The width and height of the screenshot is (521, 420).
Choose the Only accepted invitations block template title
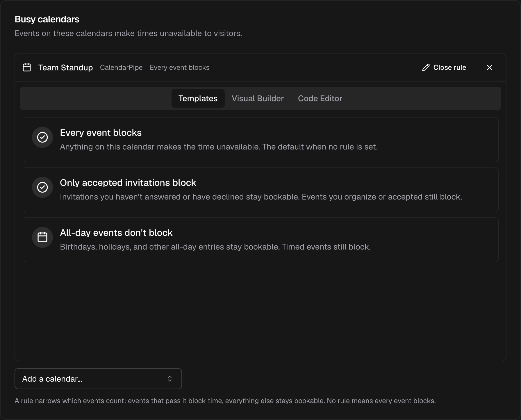128,183
